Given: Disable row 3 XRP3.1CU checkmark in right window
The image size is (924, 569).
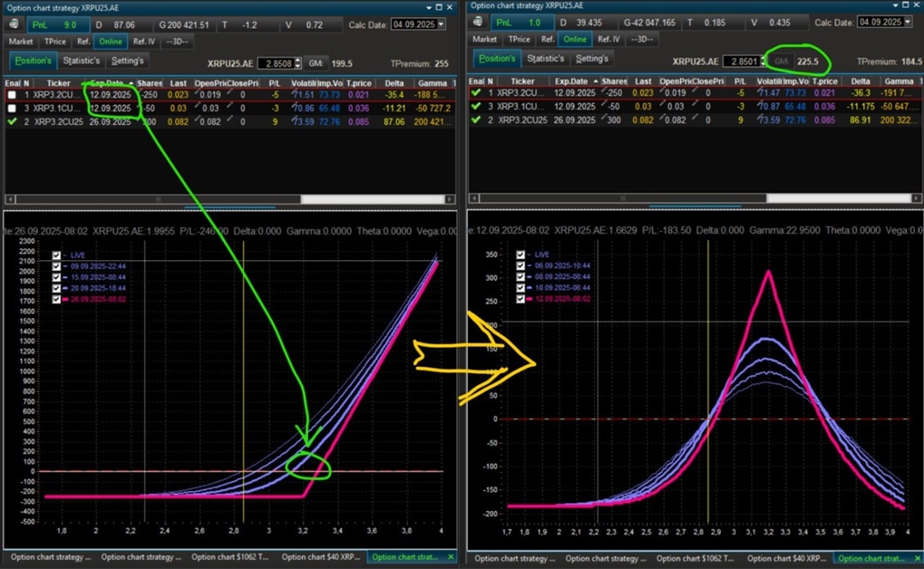Looking at the screenshot, I should 477,106.
